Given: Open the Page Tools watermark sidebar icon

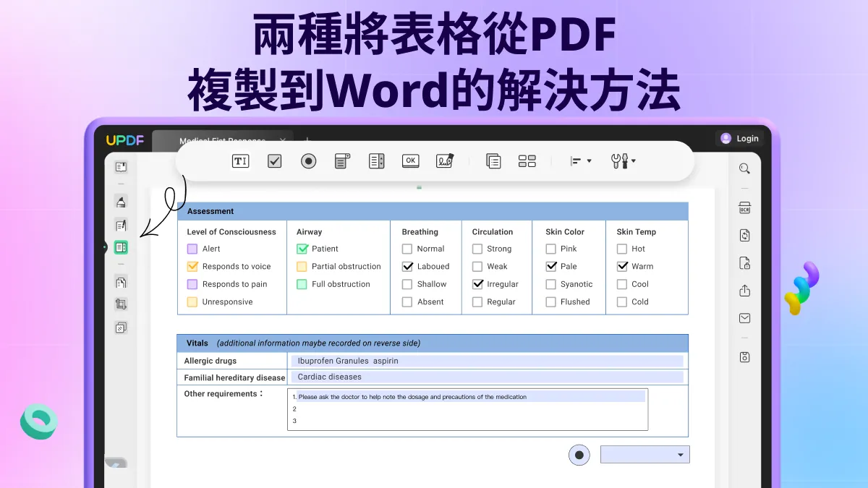Looking at the screenshot, I should click(121, 328).
